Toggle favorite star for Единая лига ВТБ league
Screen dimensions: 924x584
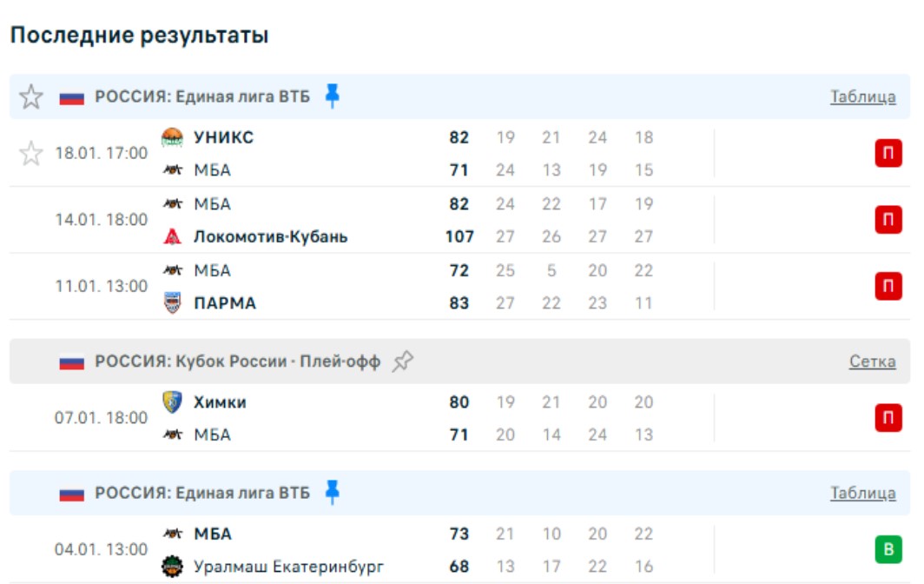[x=31, y=96]
